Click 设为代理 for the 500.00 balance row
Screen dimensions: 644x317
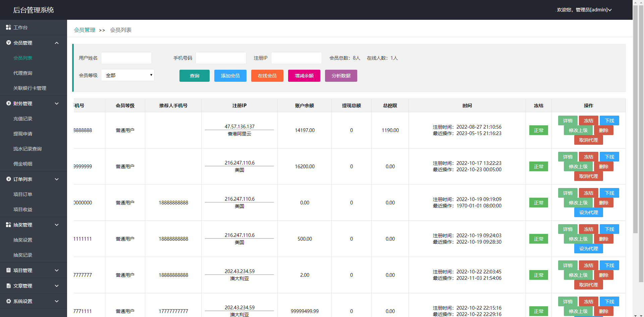pos(588,249)
